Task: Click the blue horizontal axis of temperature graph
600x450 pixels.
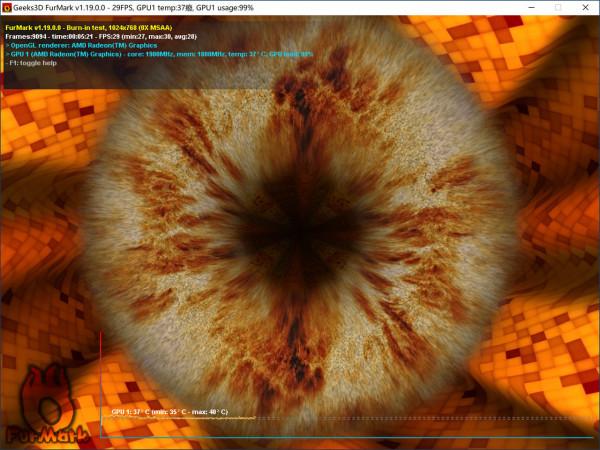Action: [x=350, y=437]
